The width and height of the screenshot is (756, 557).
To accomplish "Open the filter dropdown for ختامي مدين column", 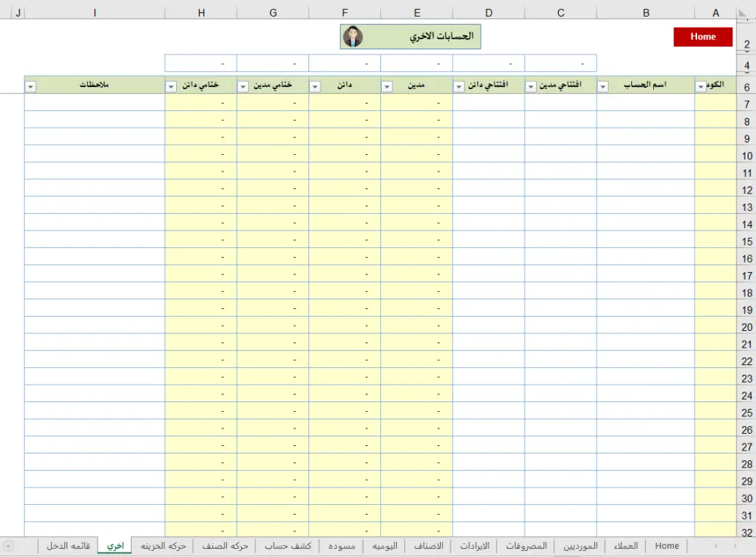I will (243, 87).
